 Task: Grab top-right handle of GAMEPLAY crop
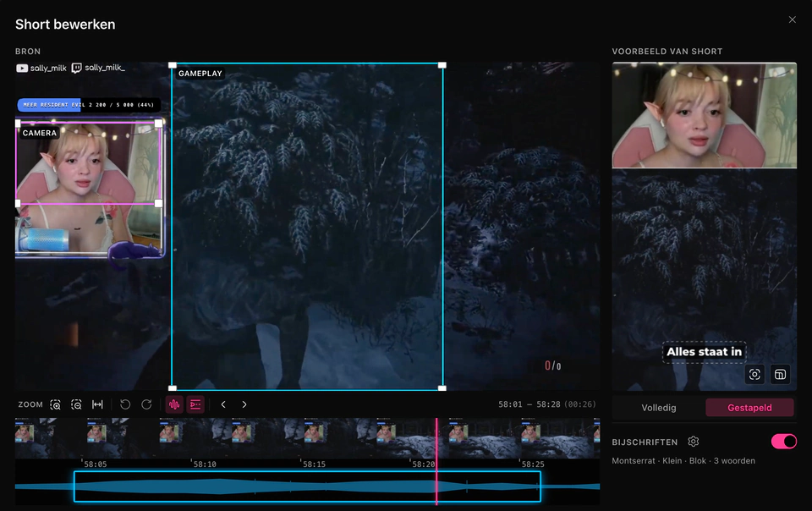point(442,65)
